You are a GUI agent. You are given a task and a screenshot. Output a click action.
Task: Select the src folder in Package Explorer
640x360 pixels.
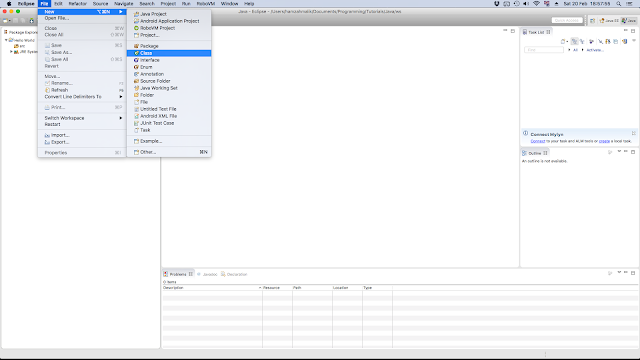point(20,46)
